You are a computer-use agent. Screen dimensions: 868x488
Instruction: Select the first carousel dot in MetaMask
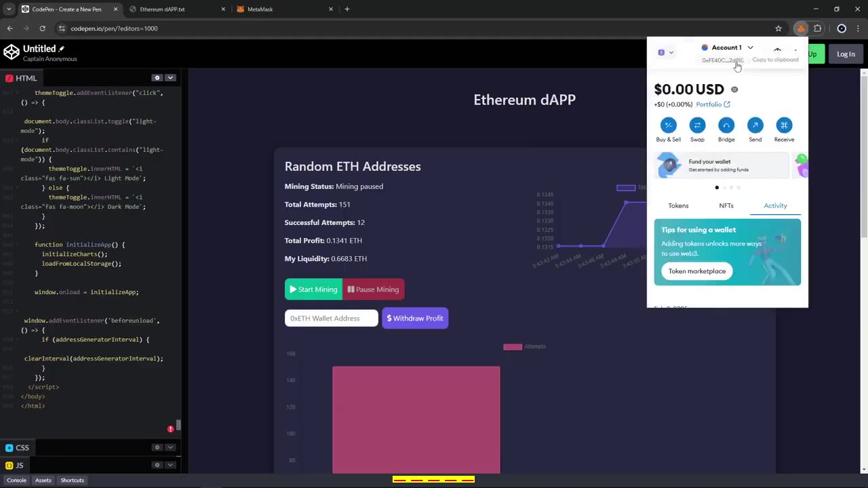[717, 188]
